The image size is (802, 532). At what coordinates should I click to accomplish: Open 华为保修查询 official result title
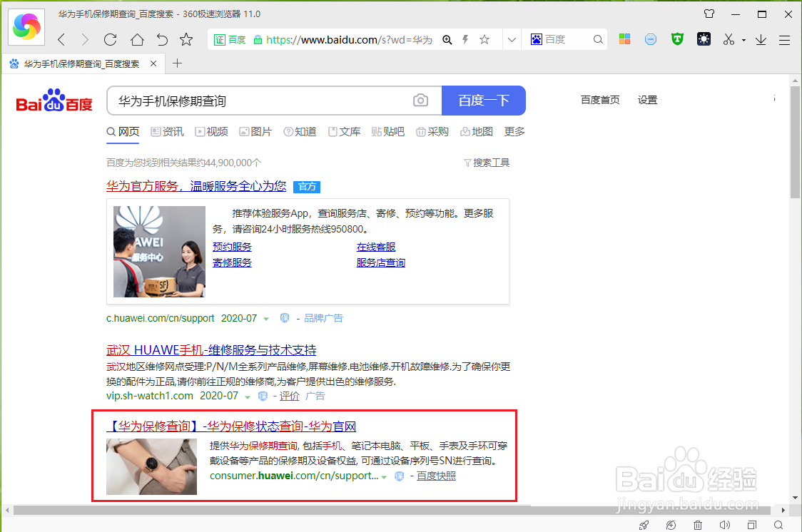click(231, 426)
